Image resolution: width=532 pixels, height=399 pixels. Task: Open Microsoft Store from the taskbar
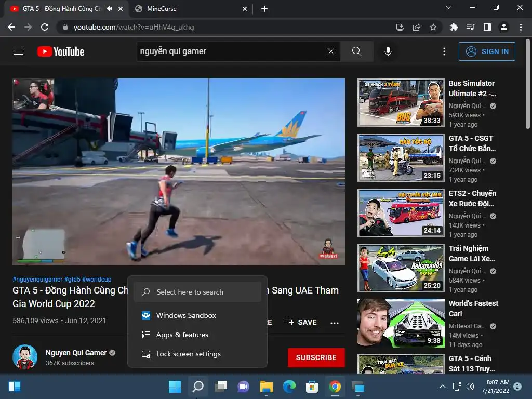coord(312,387)
